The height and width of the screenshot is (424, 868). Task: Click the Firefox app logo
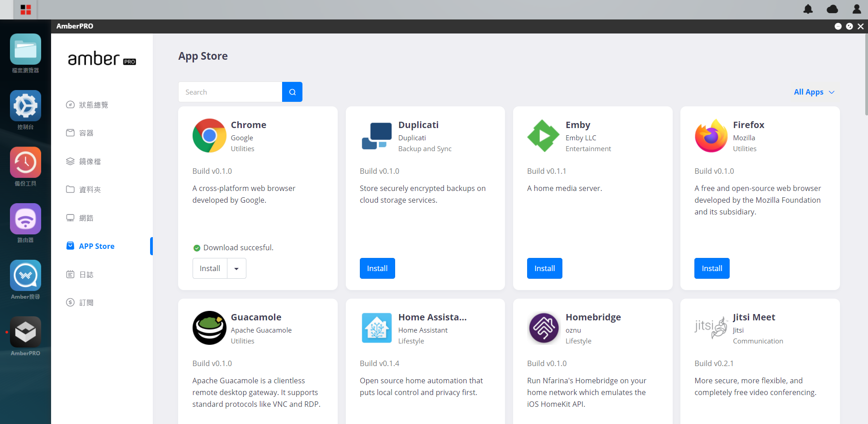[x=711, y=136]
